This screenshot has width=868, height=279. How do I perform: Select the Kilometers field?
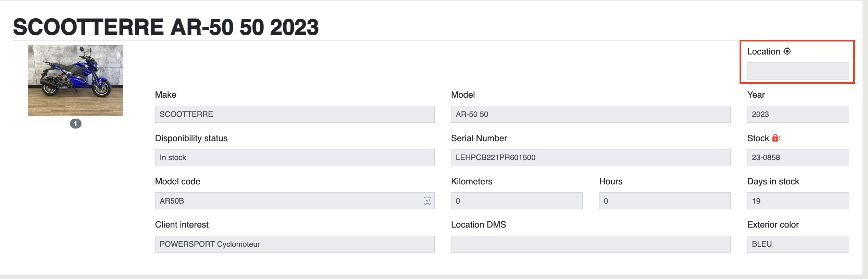click(517, 201)
